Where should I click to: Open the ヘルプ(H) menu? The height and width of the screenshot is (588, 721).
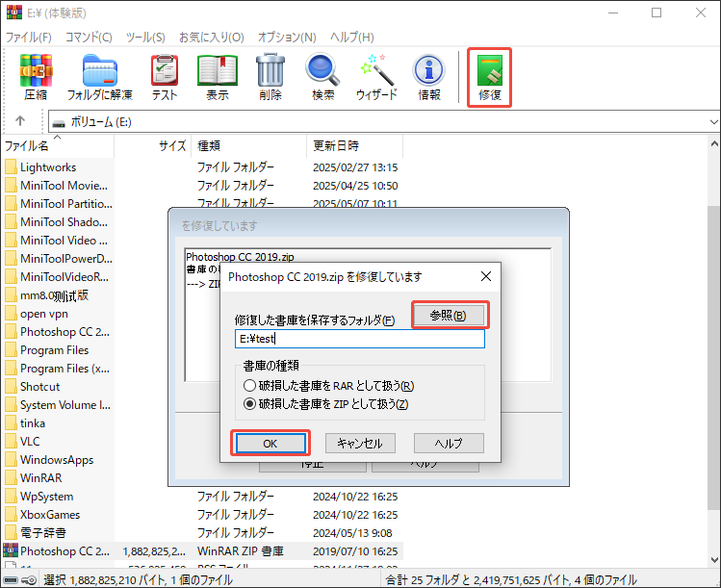(352, 38)
